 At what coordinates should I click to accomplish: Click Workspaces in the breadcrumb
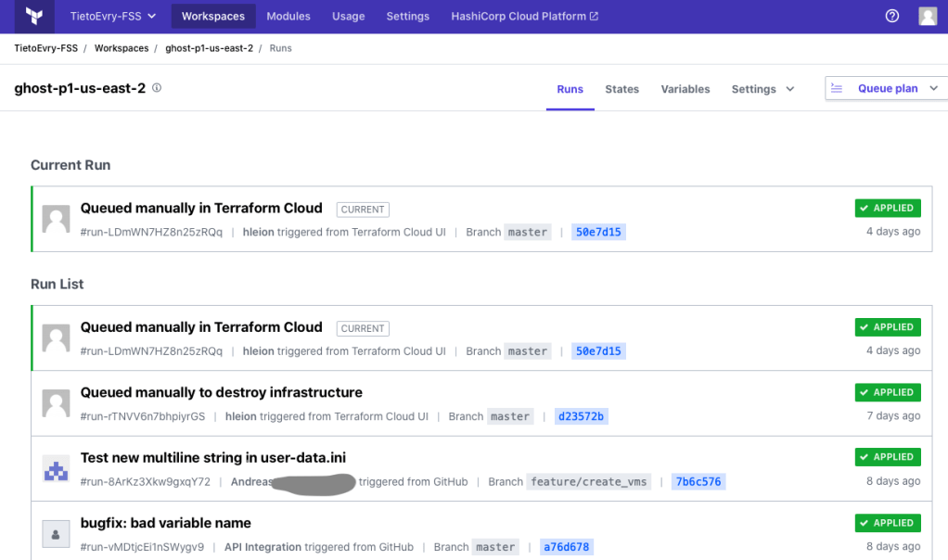[122, 48]
